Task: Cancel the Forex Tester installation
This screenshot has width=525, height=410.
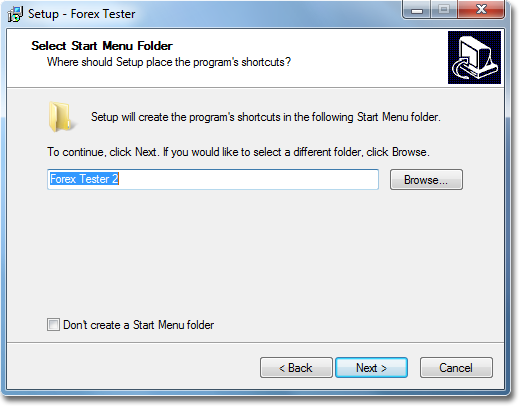Action: click(456, 368)
